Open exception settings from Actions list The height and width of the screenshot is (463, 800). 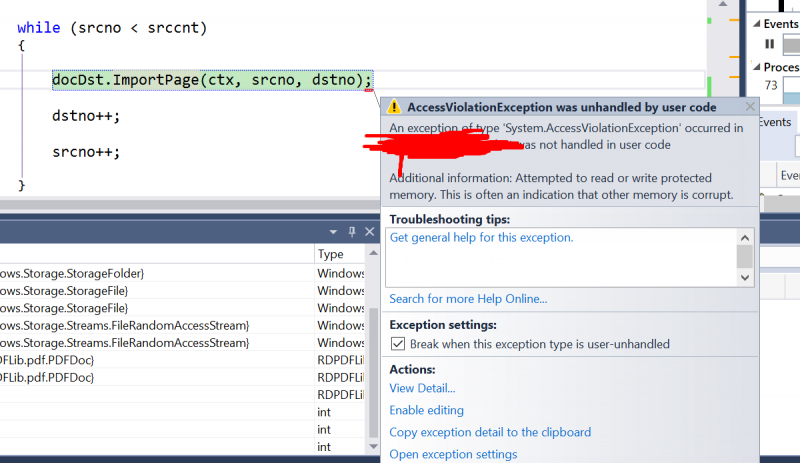point(453,454)
